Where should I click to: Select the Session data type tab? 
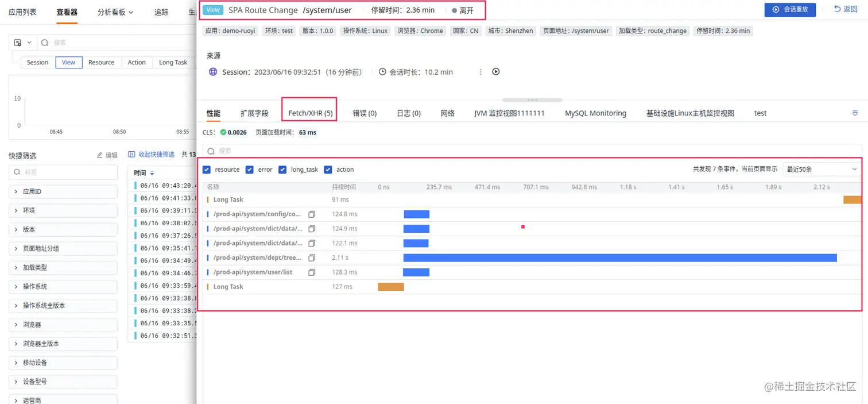pyautogui.click(x=38, y=62)
